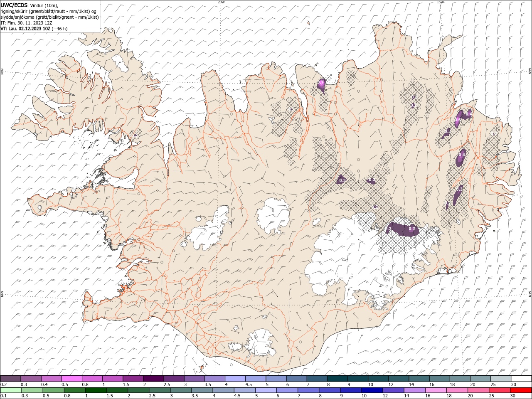Screen dimensions: 532x399
Task: Pick the crimson 25 swatch
Action: 499,390
